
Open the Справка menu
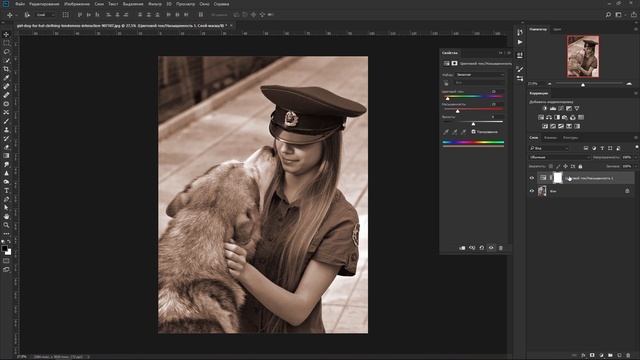click(x=221, y=4)
